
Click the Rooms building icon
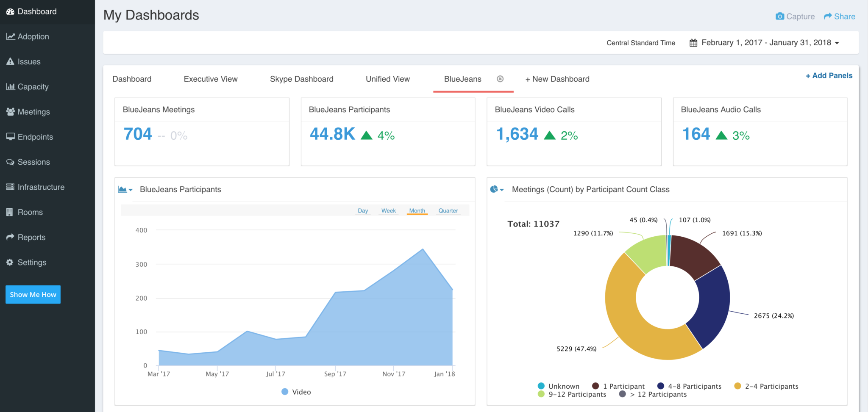[10, 212]
